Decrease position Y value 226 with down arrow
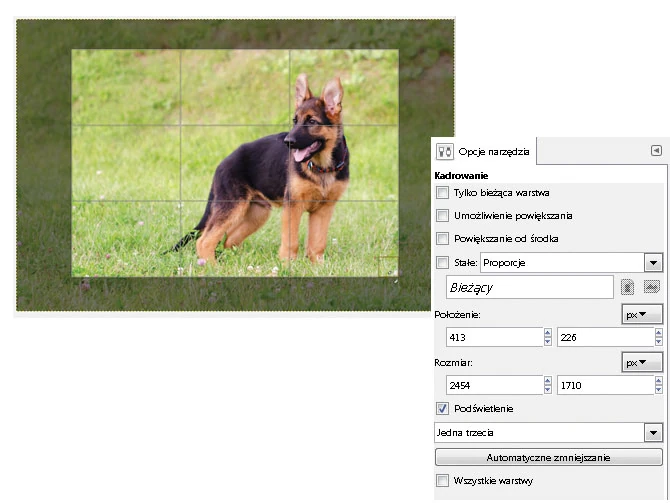This screenshot has width=670, height=503. tap(658, 341)
